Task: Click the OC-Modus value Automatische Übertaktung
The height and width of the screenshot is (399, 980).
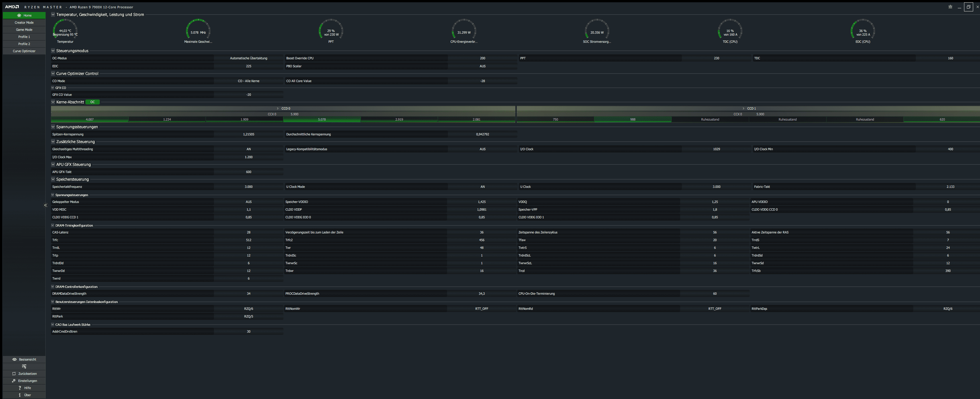Action: 248,58
